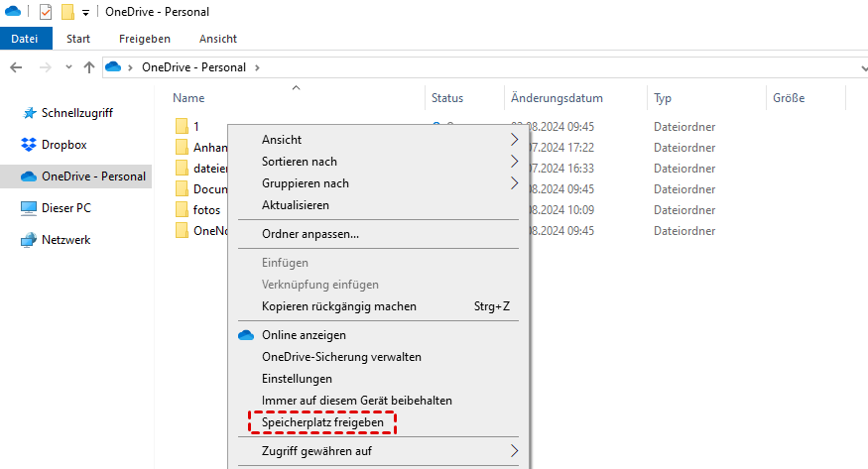This screenshot has height=469, width=868.
Task: Click the Schnellzugriff star icon
Action: (30, 113)
